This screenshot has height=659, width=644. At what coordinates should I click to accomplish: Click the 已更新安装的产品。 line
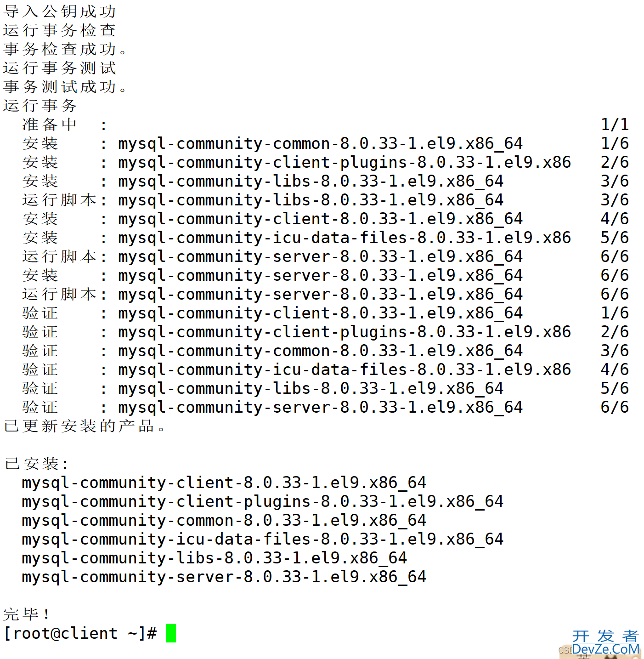pos(85,426)
